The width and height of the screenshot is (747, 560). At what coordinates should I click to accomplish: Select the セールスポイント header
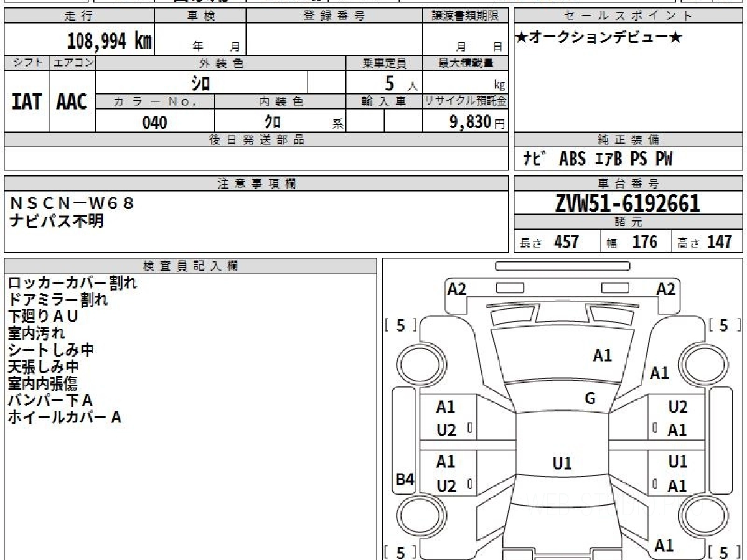[x=629, y=16]
